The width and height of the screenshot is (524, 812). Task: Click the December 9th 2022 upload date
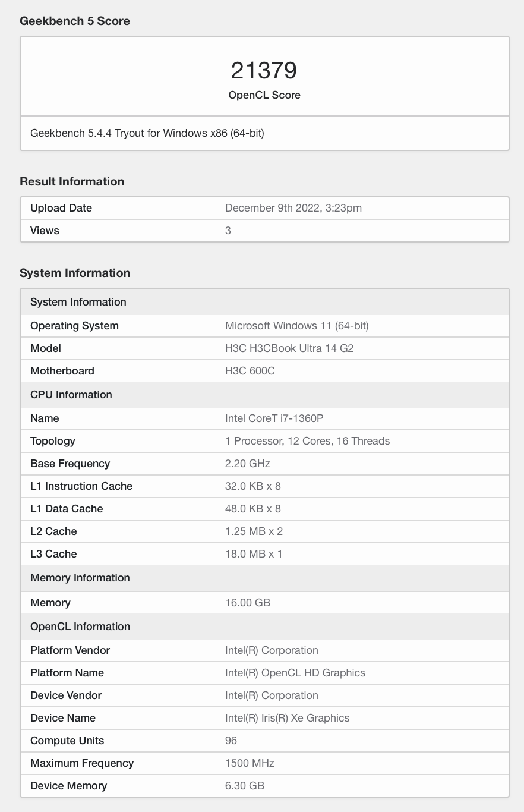293,208
